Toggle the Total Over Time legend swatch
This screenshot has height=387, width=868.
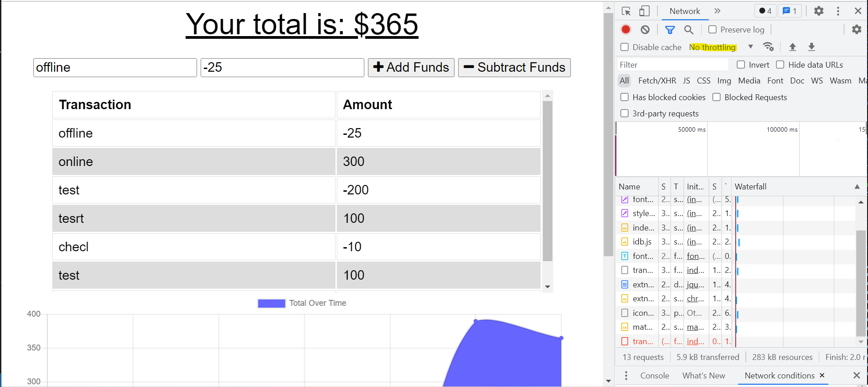(x=271, y=303)
